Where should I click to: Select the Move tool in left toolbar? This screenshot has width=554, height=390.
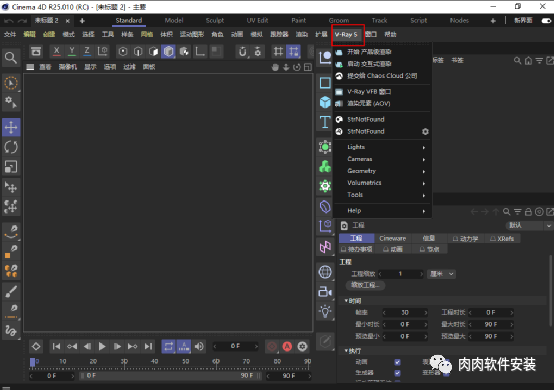pyautogui.click(x=11, y=128)
